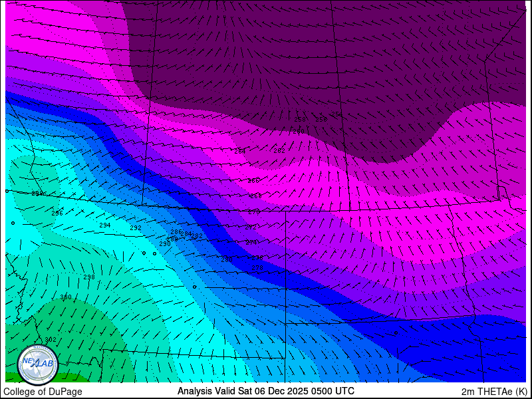Click the 286 contour label

pyautogui.click(x=176, y=231)
